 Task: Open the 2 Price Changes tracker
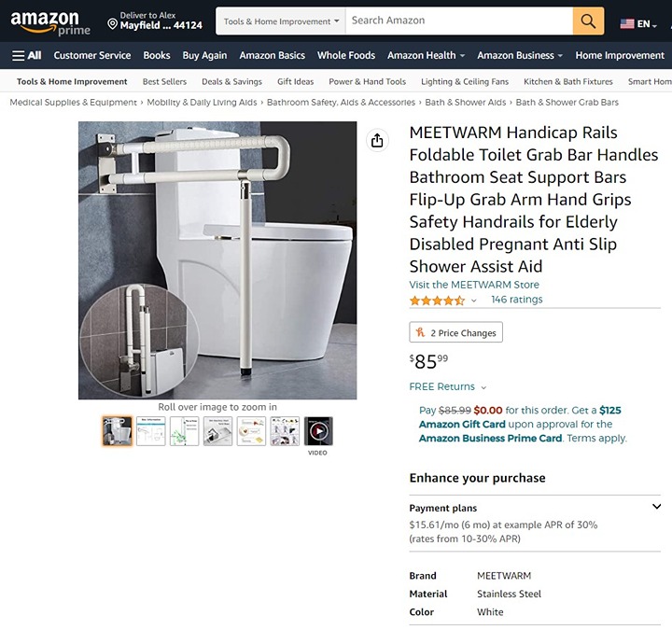[x=456, y=332]
